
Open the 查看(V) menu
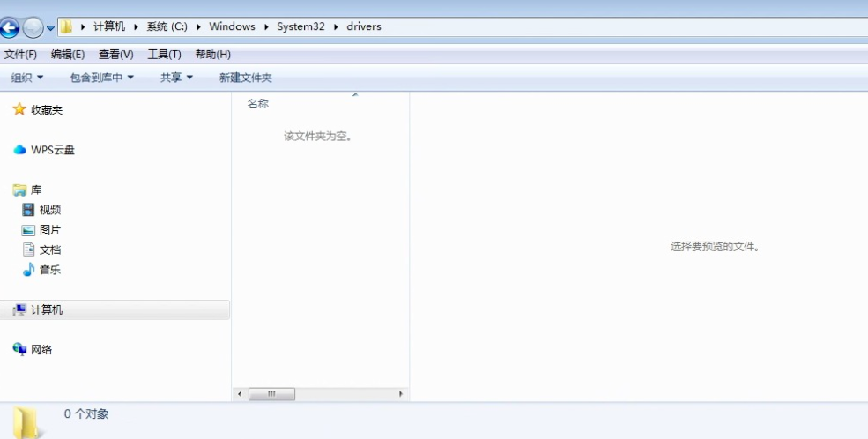pyautogui.click(x=115, y=55)
